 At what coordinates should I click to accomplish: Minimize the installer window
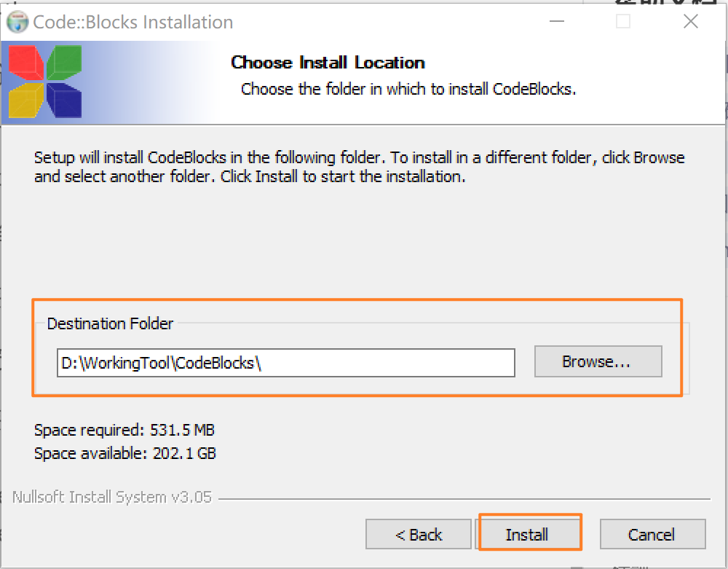coord(557,22)
